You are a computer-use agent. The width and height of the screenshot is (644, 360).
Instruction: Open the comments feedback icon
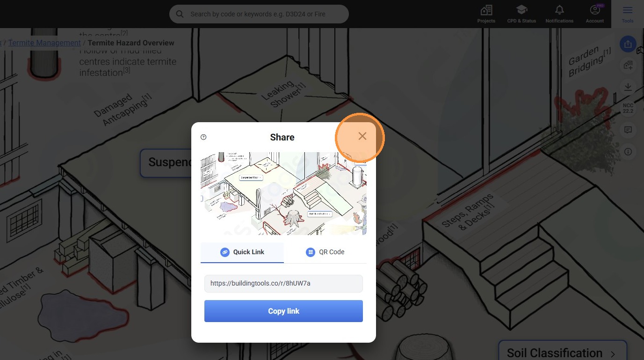pyautogui.click(x=628, y=130)
